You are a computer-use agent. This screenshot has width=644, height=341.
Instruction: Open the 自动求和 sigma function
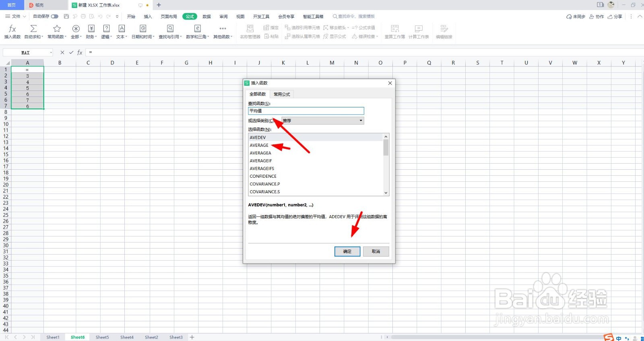(x=33, y=29)
